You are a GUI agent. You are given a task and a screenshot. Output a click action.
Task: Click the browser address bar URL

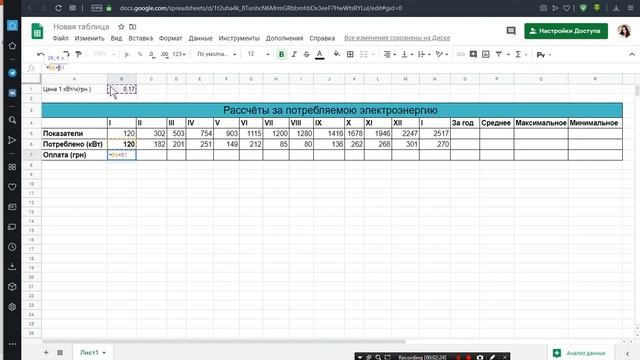tap(261, 8)
